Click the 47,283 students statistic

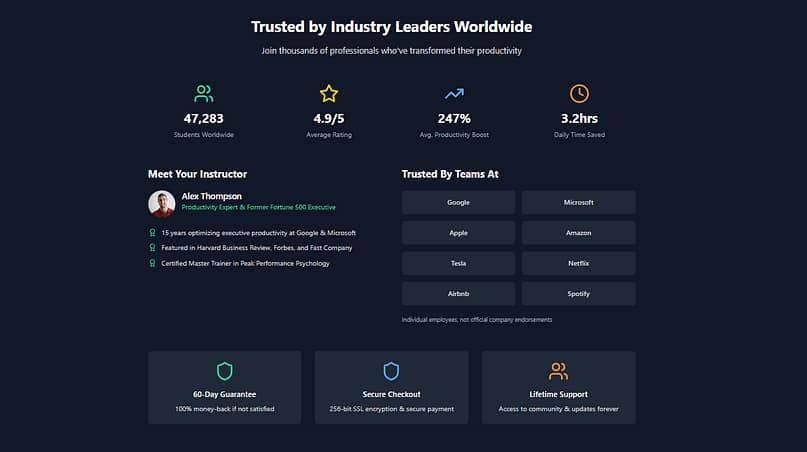(x=204, y=119)
